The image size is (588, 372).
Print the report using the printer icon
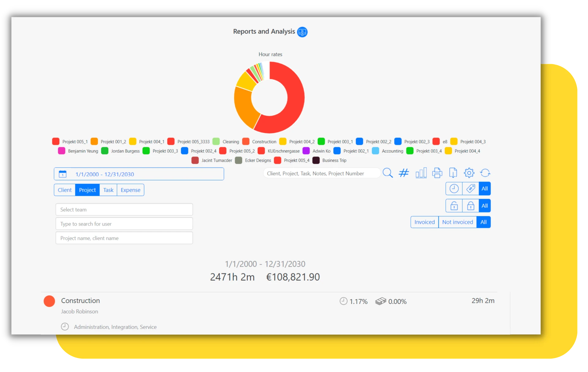437,173
